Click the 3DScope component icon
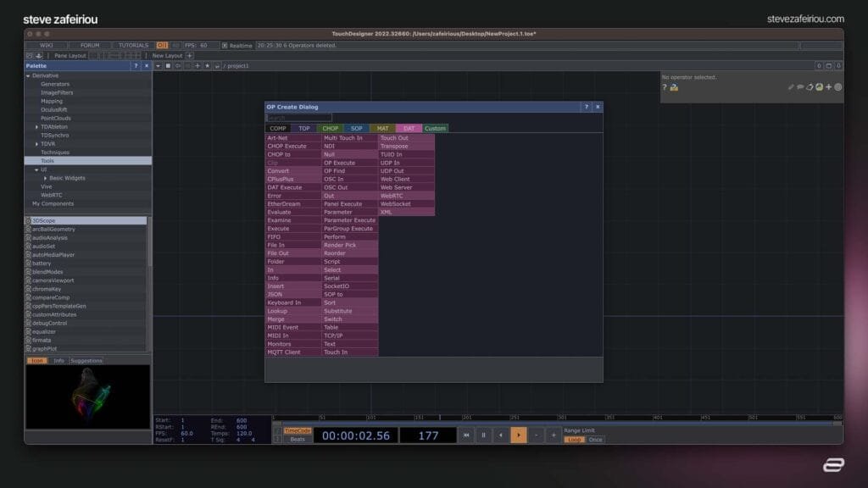The width and height of the screenshot is (868, 488). 28,221
